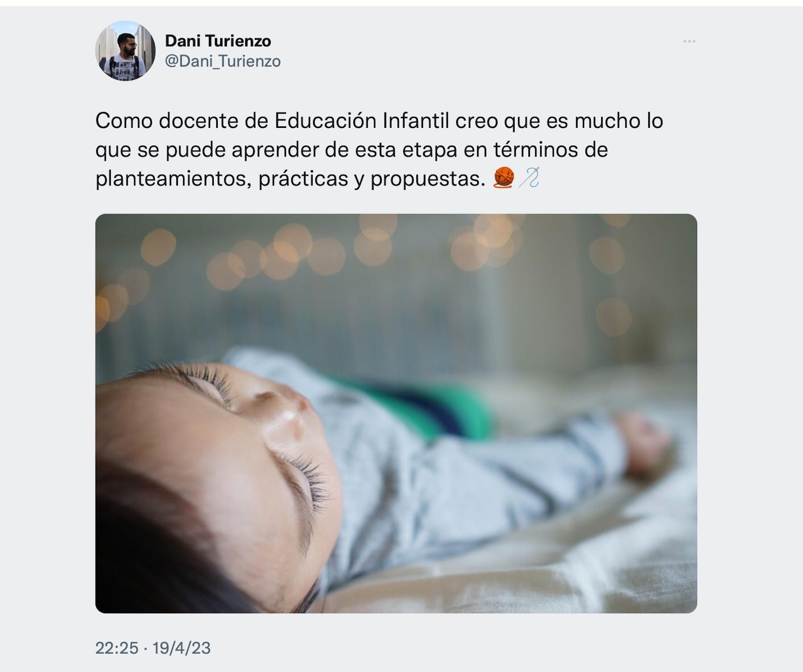The height and width of the screenshot is (672, 803).
Task: Open the sleeping baby photo
Action: (396, 413)
